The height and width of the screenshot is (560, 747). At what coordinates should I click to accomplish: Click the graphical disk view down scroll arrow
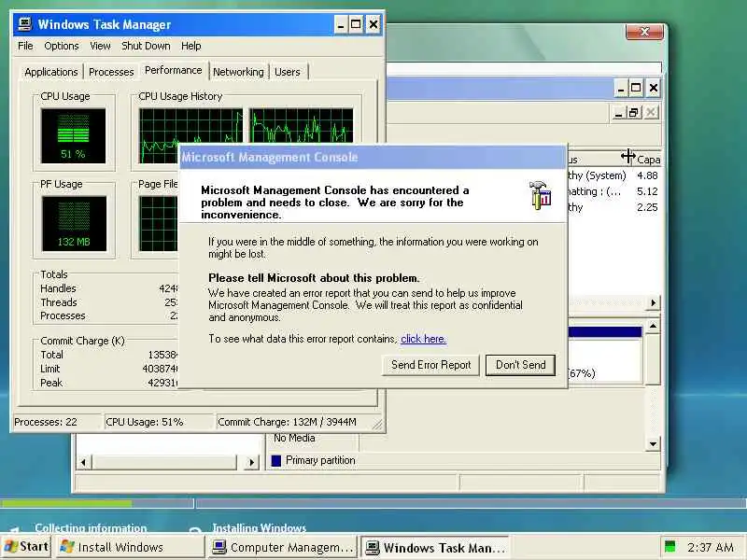[x=653, y=444]
